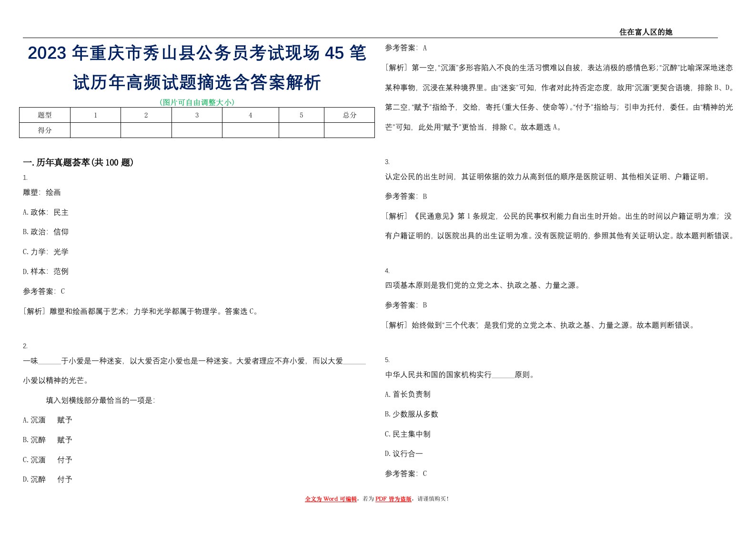Select option D.样本:范例
This screenshot has height=534, width=756.
pyautogui.click(x=46, y=271)
